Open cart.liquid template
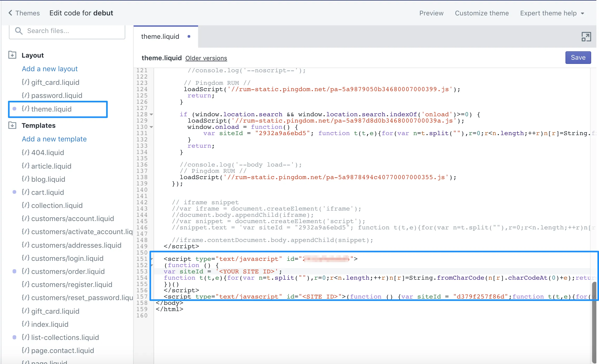The height and width of the screenshot is (364, 599). coord(48,192)
